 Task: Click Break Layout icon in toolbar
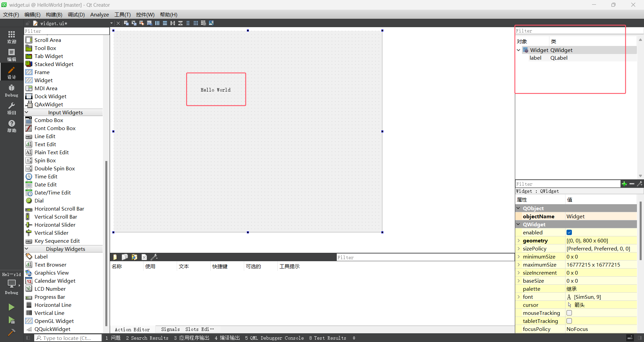point(203,23)
